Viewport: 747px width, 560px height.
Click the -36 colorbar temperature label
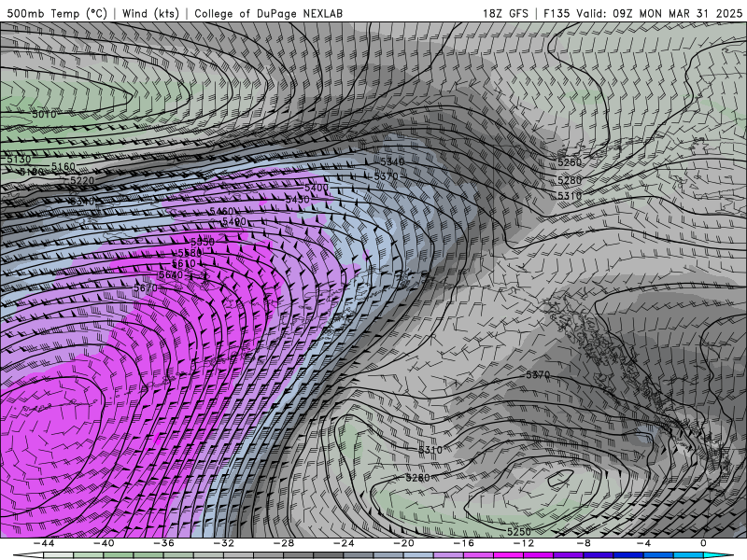point(164,543)
